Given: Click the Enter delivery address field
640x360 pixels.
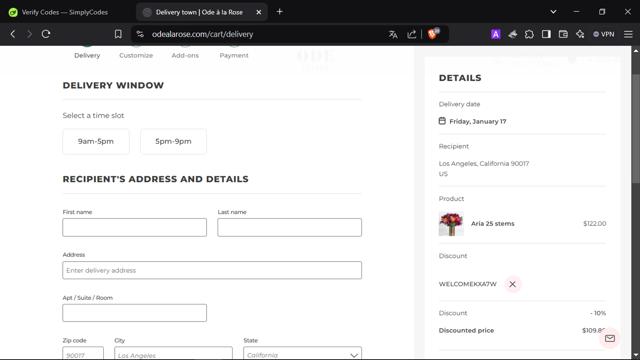Looking at the screenshot, I should click(212, 270).
